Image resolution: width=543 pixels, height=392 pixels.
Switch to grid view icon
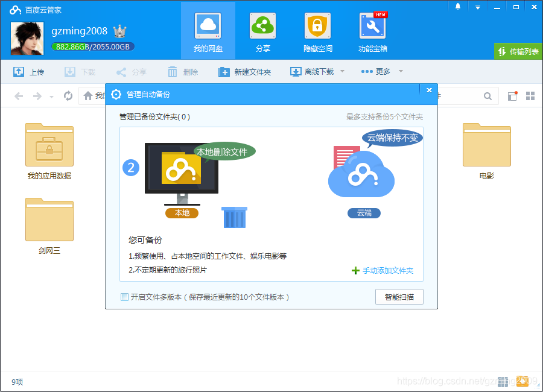(x=530, y=96)
